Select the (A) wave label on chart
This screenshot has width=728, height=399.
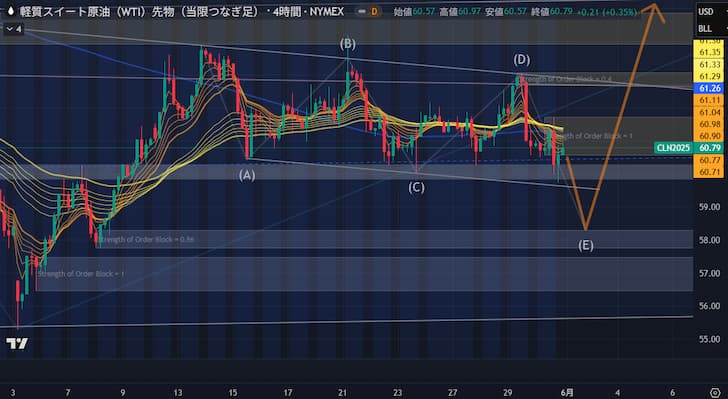(247, 175)
